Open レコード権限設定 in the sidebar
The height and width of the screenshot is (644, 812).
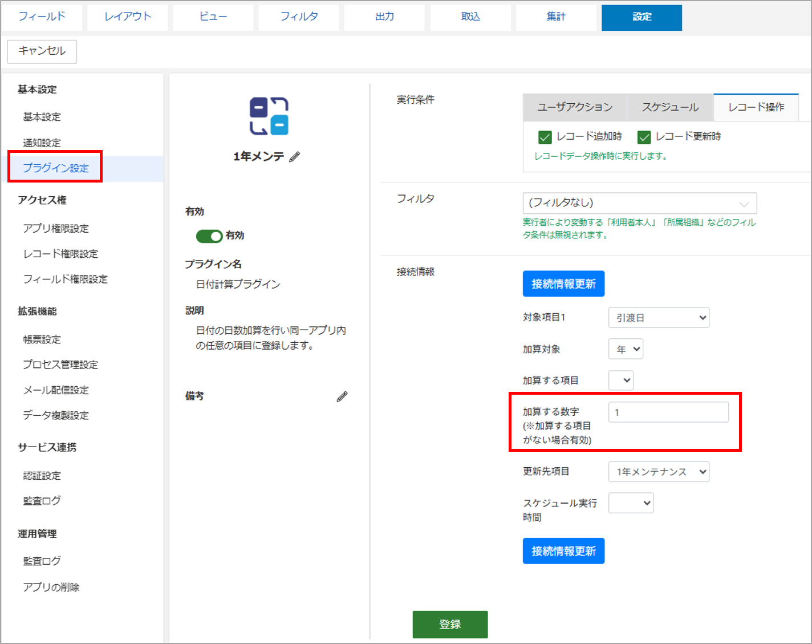pyautogui.click(x=60, y=254)
